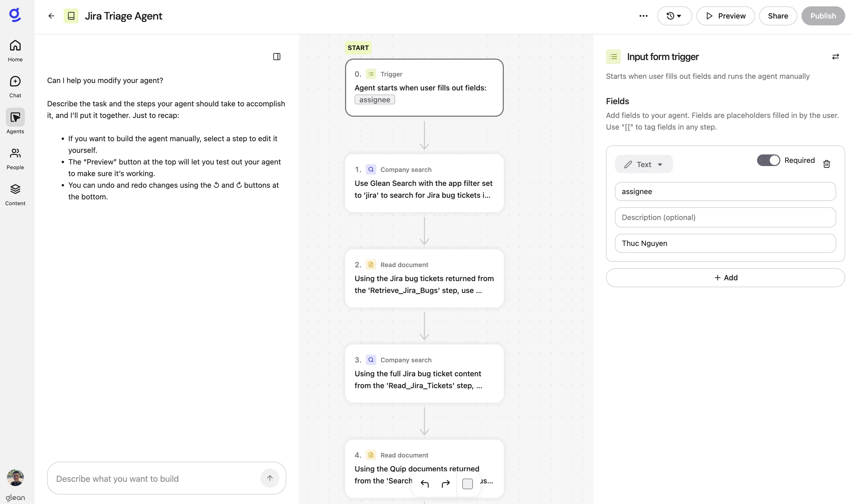Click the swap trigger type icon

coord(835,57)
